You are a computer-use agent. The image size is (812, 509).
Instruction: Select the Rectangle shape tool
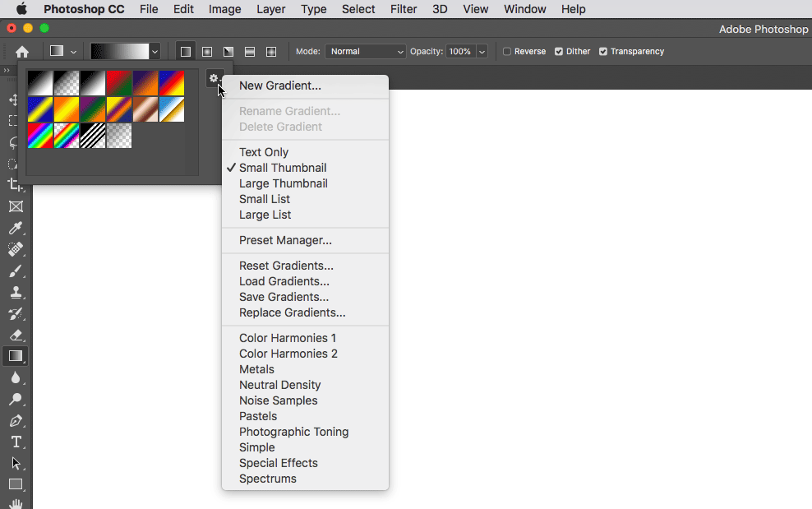tap(16, 484)
